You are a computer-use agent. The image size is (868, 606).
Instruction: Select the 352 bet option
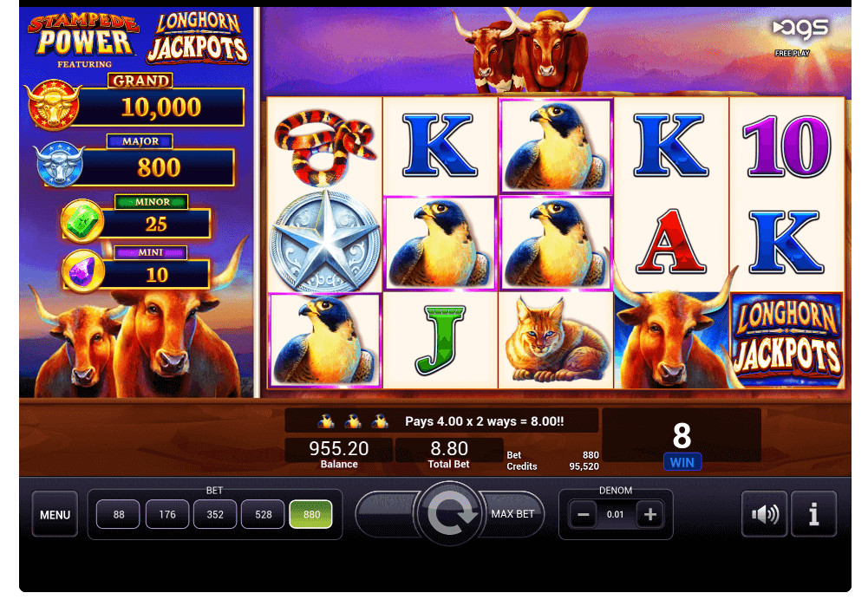click(215, 514)
